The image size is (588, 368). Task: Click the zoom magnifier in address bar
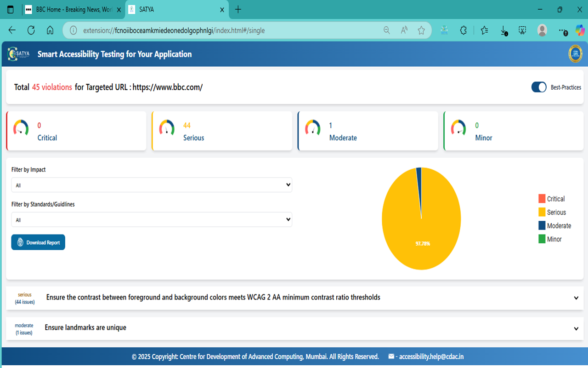[387, 30]
